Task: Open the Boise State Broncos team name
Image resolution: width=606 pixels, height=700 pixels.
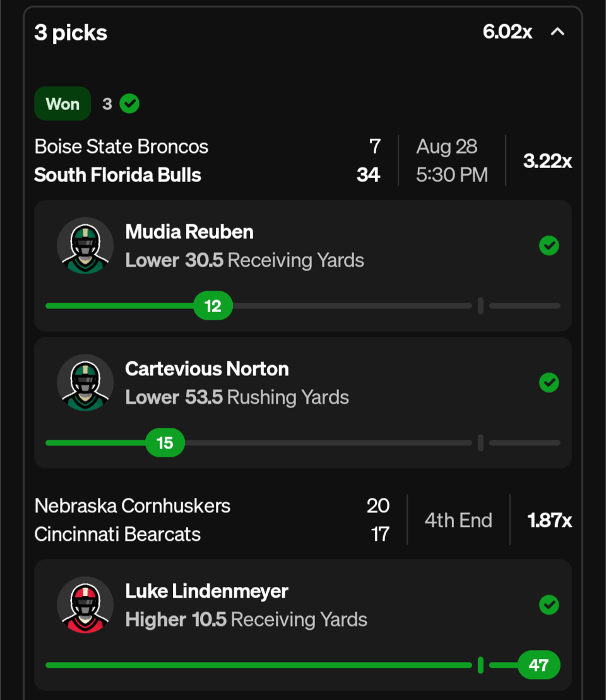Action: 121,147
